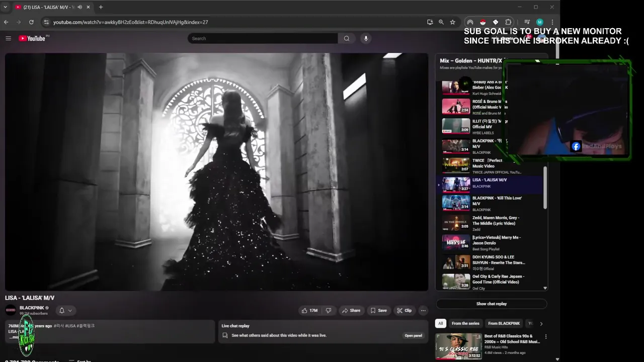Open Chrome media controls

click(x=527, y=22)
